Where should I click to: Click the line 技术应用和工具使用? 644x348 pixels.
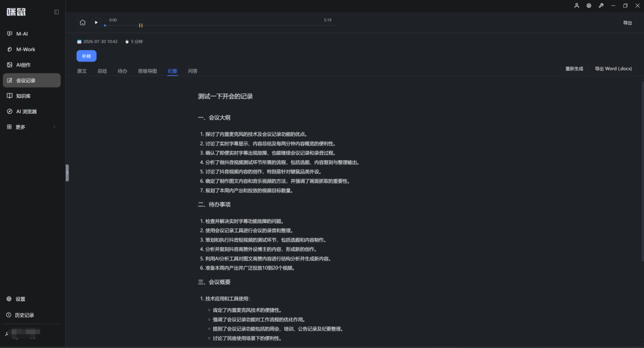click(x=225, y=299)
